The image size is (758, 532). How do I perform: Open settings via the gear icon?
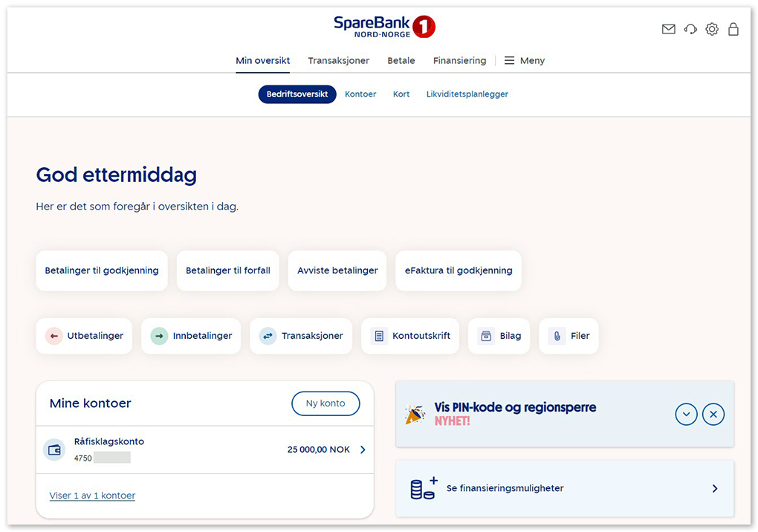pyautogui.click(x=712, y=29)
